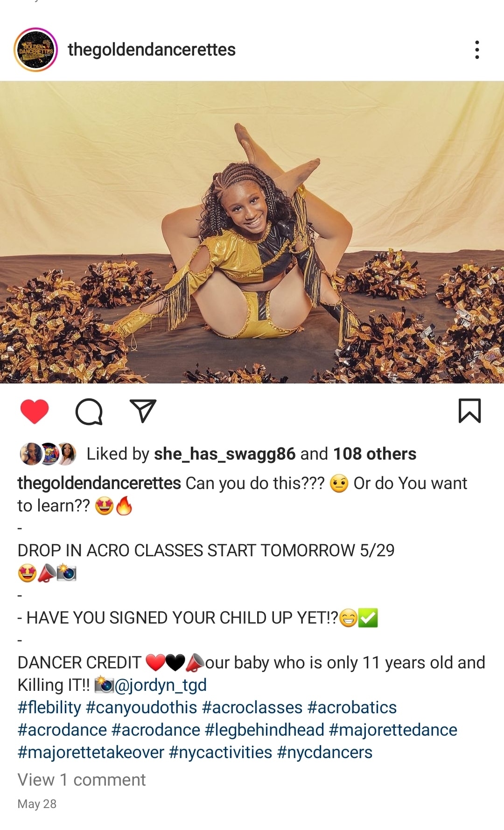Open the #flebility hashtag
Viewport: 504px width, 830px height.
tap(49, 708)
